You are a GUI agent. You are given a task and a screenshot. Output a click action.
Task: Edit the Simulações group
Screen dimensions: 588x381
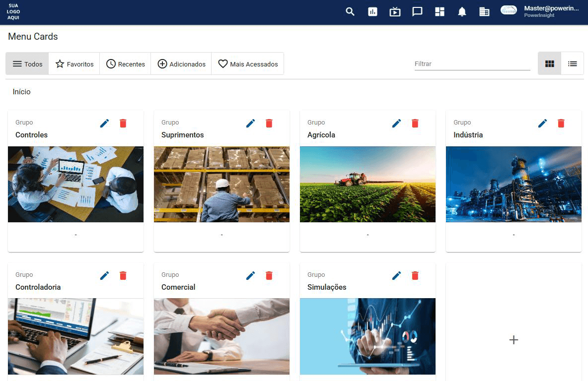click(396, 276)
